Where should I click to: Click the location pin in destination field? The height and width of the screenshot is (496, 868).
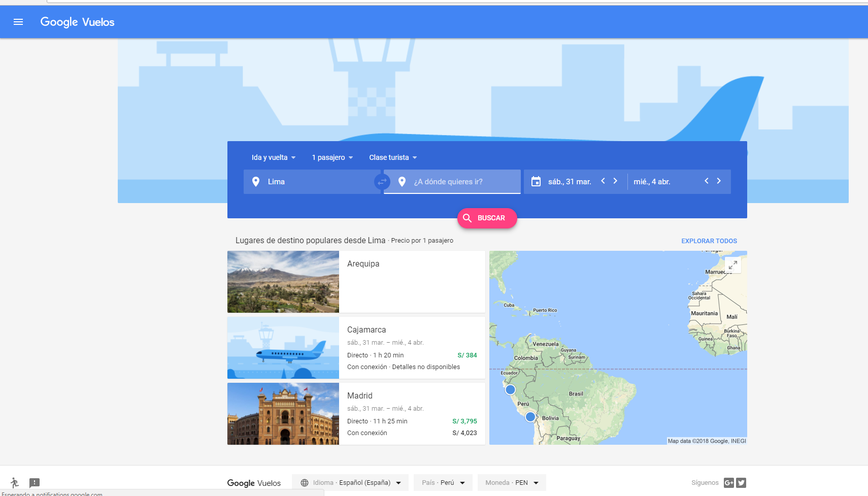point(402,182)
